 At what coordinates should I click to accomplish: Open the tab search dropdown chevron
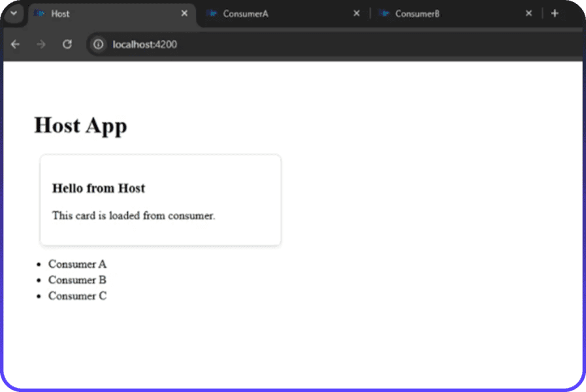pos(14,13)
